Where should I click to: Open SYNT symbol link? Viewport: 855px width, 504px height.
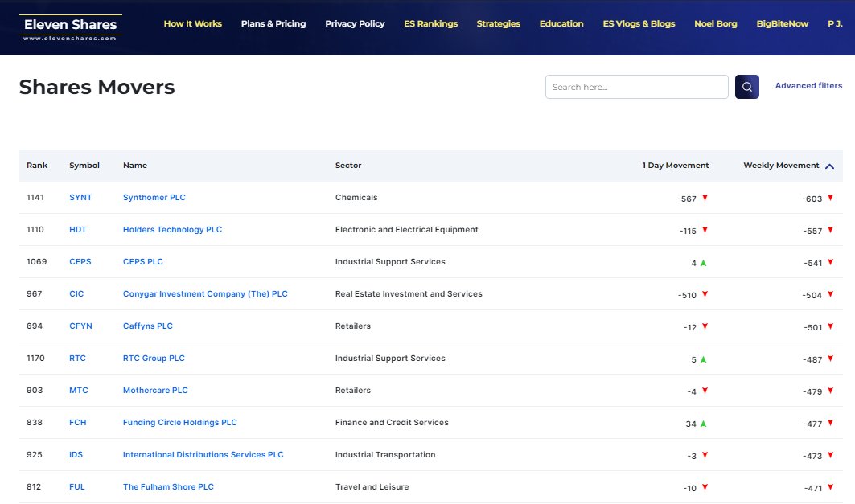point(80,197)
